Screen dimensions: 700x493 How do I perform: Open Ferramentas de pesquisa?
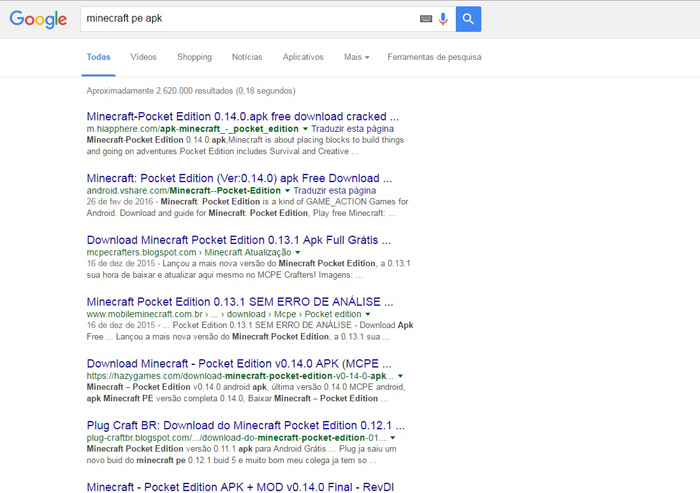pos(434,57)
